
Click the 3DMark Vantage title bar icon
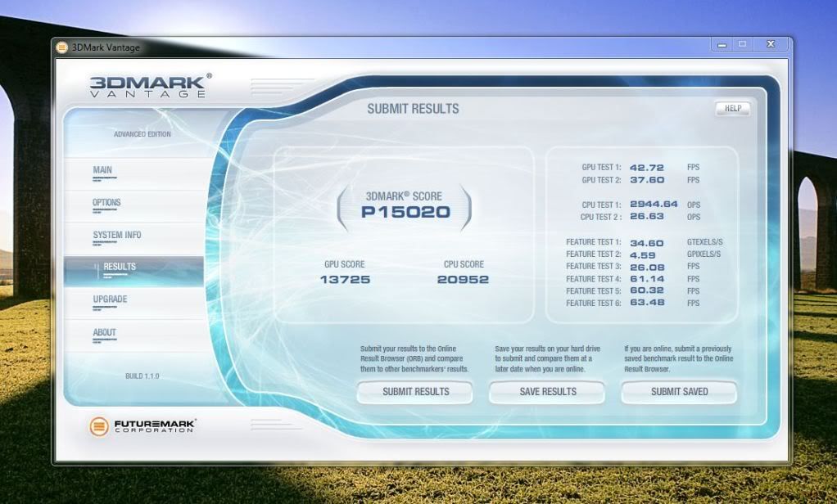62,47
